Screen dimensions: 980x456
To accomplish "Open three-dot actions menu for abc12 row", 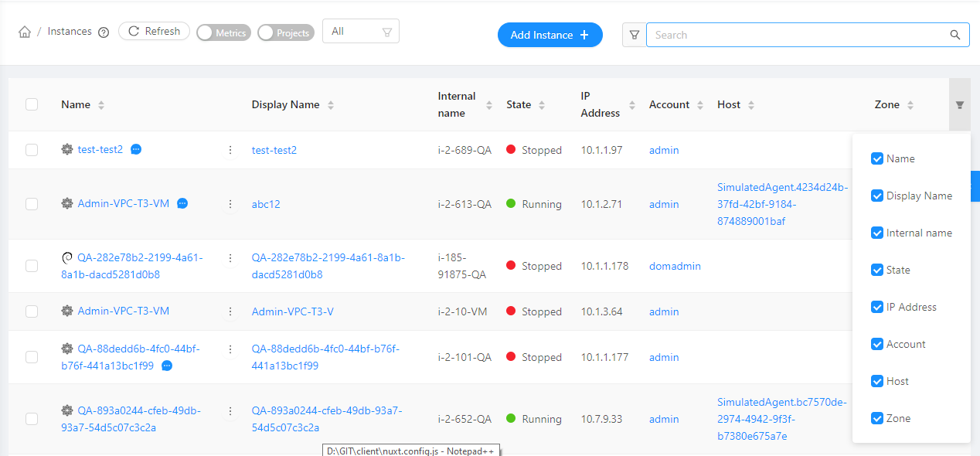I will pos(230,204).
